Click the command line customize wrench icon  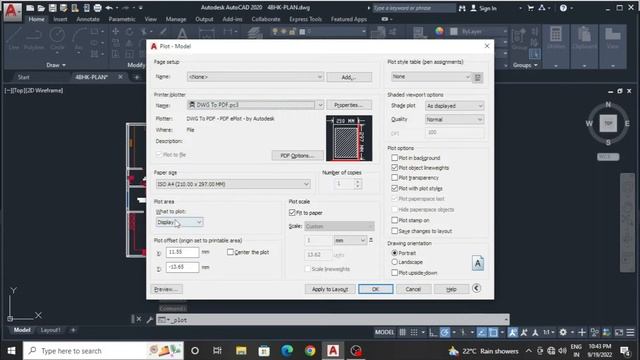149,320
